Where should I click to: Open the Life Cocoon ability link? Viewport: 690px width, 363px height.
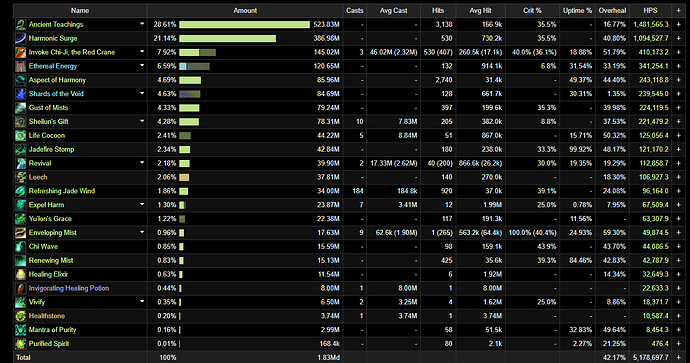coord(47,136)
